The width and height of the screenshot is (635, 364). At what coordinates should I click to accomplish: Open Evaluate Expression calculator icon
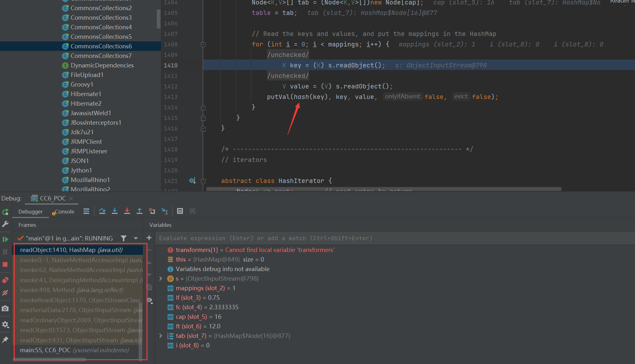tap(180, 211)
